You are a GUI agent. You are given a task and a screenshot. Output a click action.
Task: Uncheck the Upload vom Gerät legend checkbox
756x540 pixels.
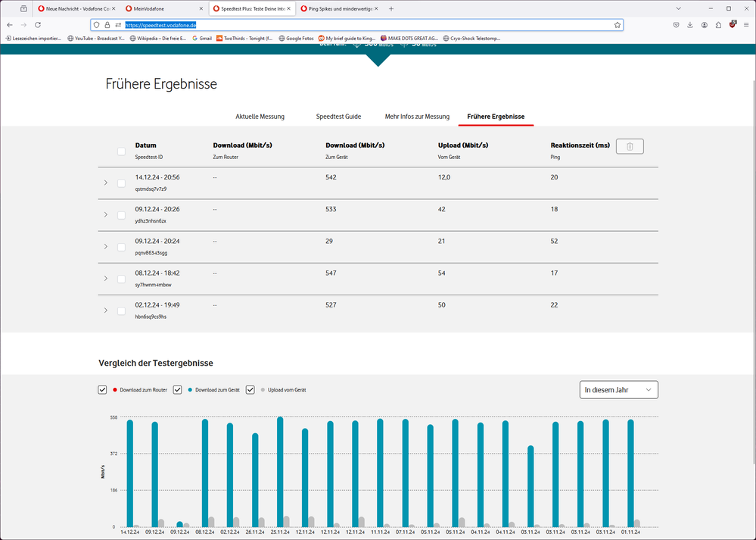250,389
